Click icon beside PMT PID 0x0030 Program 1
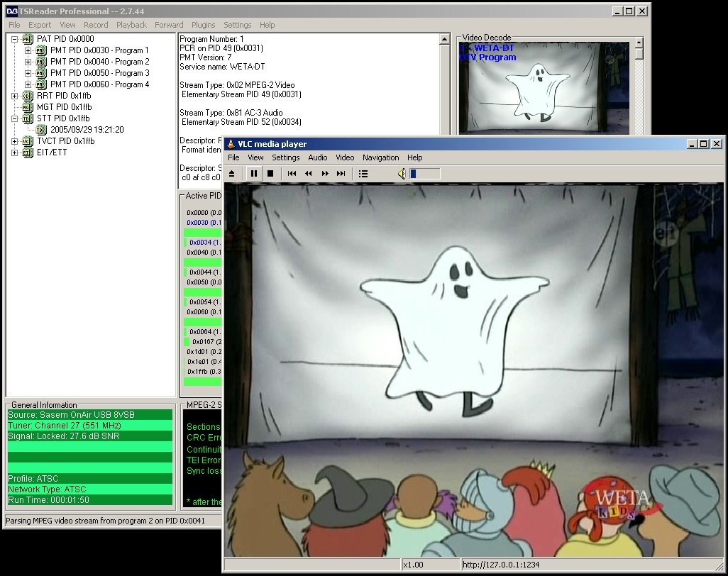728x576 pixels. [x=41, y=50]
